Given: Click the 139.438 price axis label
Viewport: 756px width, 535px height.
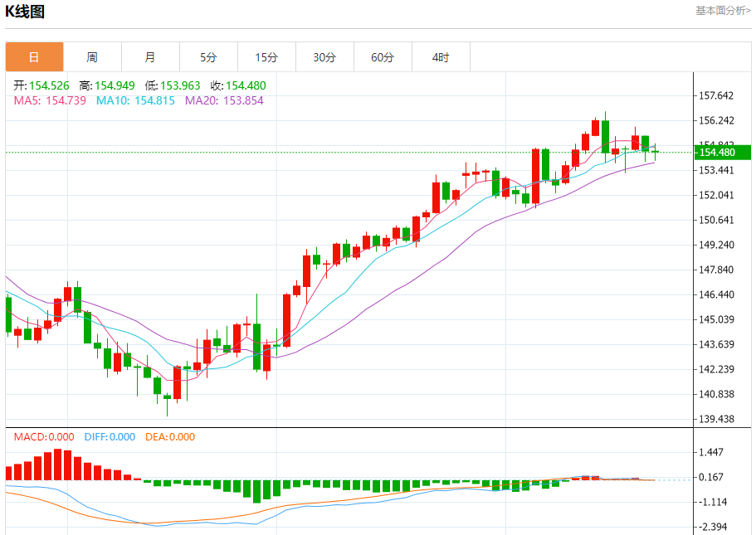Looking at the screenshot, I should point(716,419).
